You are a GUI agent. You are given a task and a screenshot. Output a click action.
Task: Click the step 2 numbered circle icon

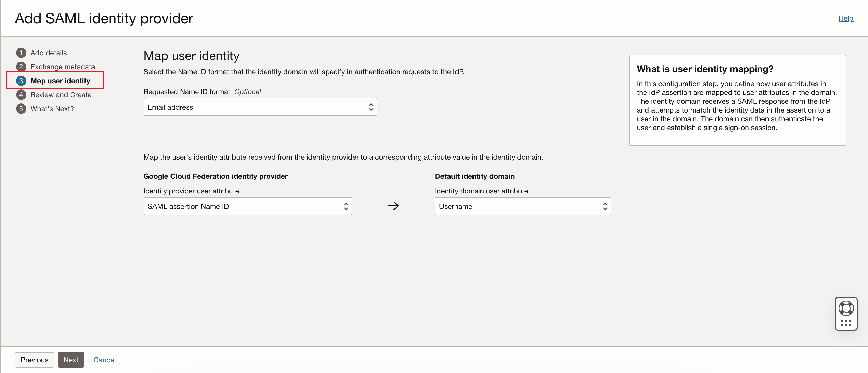21,67
